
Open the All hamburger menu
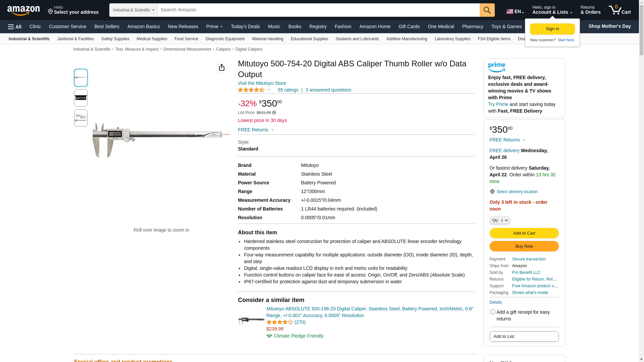tap(15, 27)
